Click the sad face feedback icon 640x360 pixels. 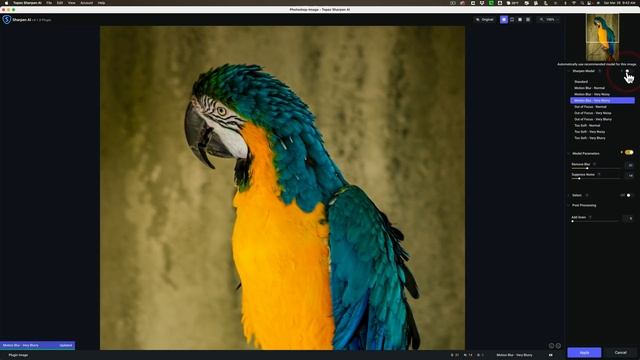coord(551,346)
